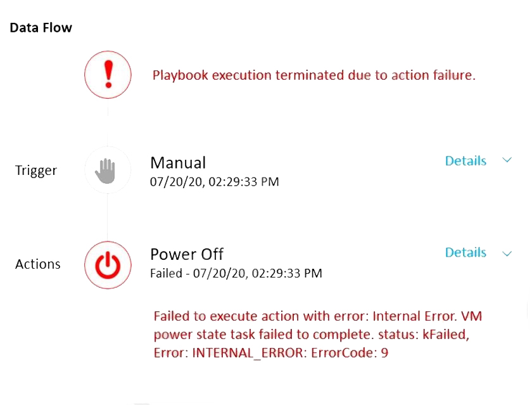The width and height of the screenshot is (532, 405).
Task: Click the red Power Off action icon
Action: point(108,264)
